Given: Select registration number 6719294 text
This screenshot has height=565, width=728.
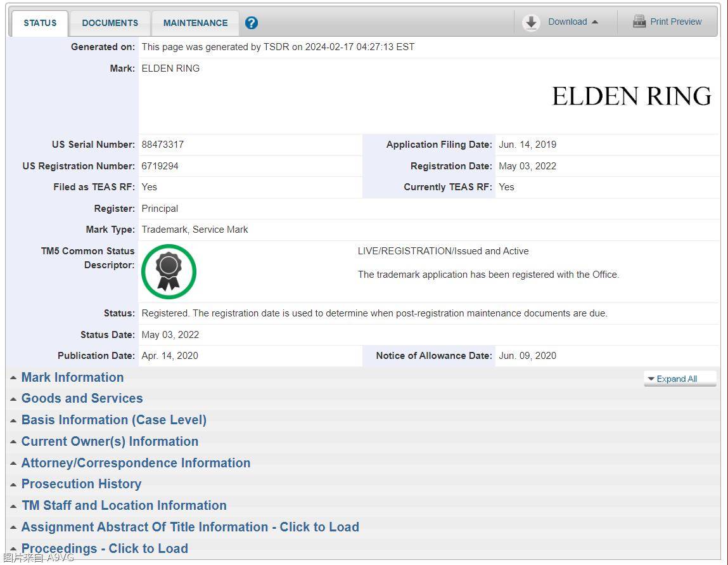Looking at the screenshot, I should click(x=160, y=166).
